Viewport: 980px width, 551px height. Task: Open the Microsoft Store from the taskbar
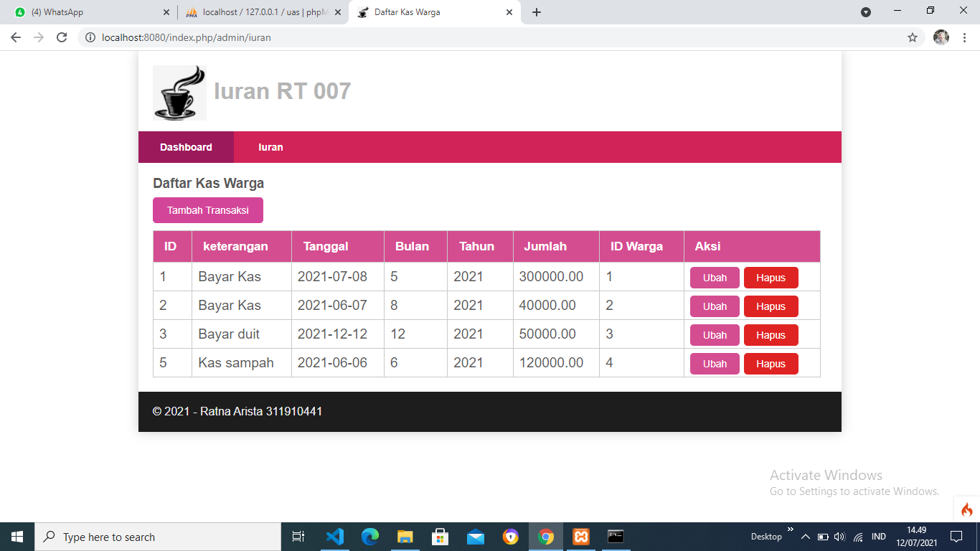point(440,536)
